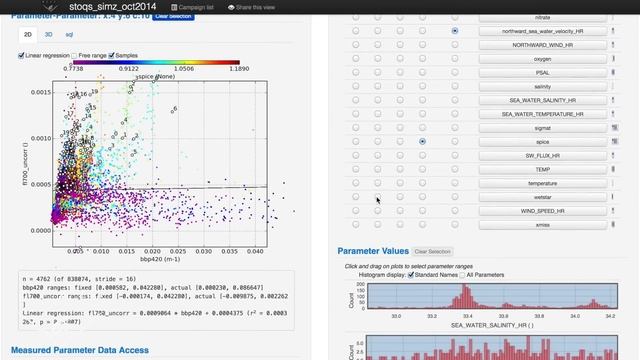Click the SEA_WATER_SALINITY_HR parameter button
640x360 pixels.
coord(542,100)
